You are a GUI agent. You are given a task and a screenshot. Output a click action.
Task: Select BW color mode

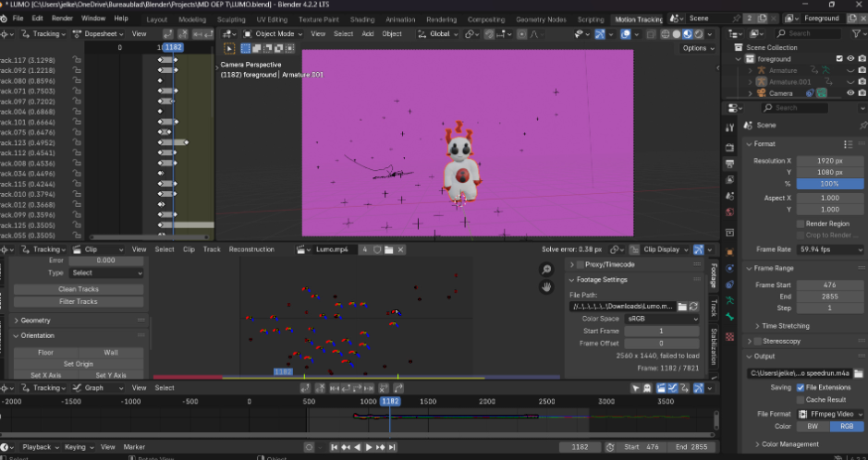pyautogui.click(x=813, y=426)
